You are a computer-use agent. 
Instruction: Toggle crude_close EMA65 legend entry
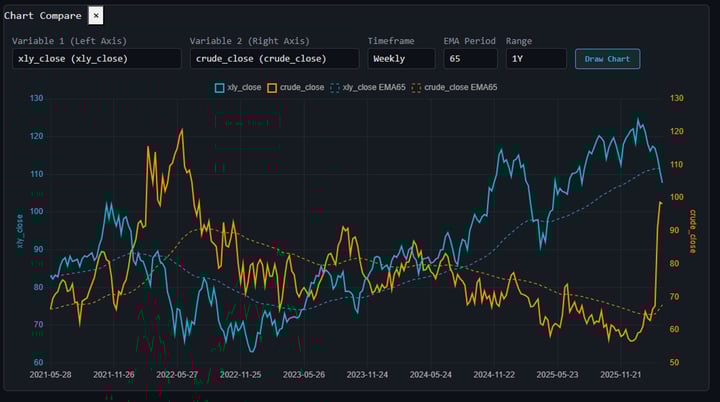coord(455,87)
